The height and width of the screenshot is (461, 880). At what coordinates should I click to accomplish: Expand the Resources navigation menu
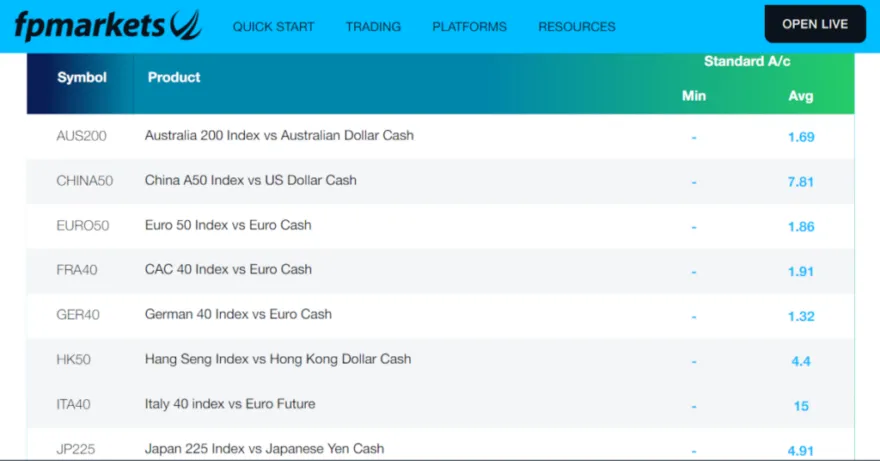coord(576,27)
